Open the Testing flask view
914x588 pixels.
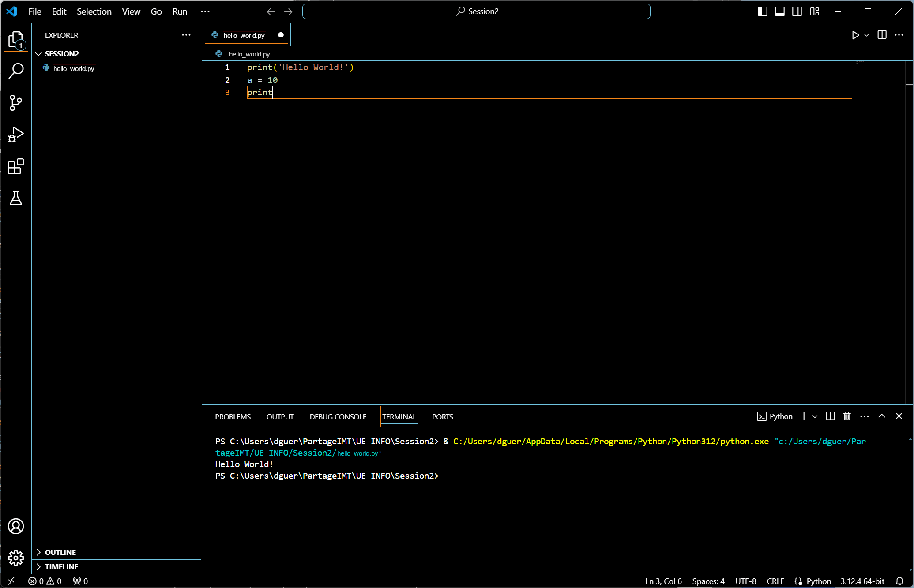(16, 198)
